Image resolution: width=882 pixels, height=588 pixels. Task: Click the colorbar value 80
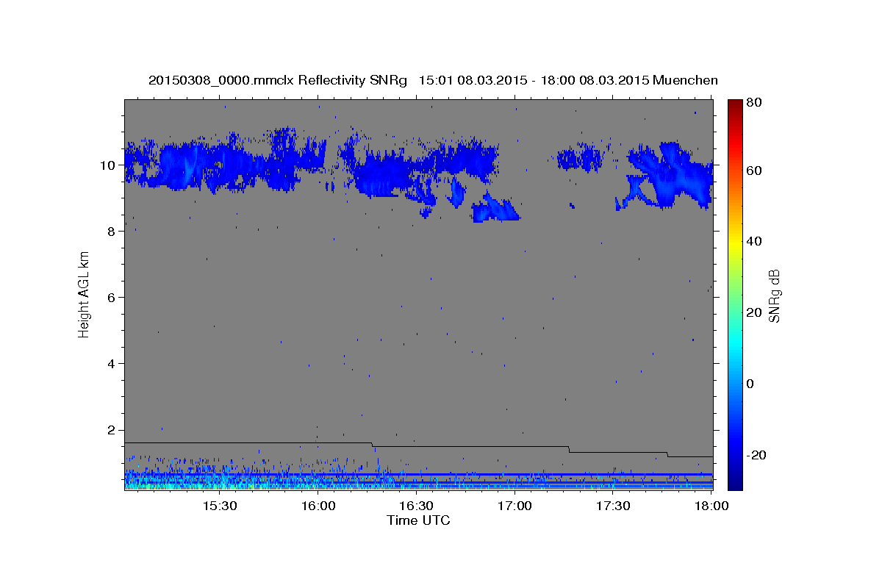click(x=753, y=102)
